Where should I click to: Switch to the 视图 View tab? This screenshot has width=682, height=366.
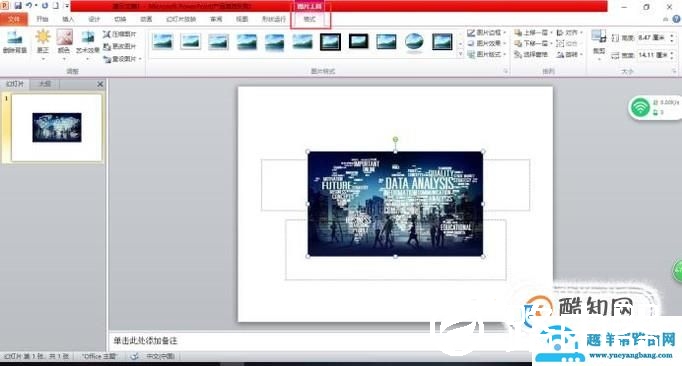tap(242, 19)
